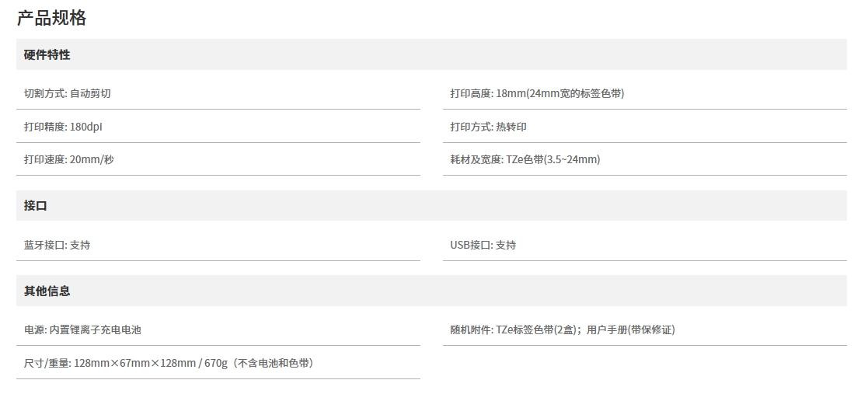Click the USB接口 label
The image size is (868, 394).
470,245
